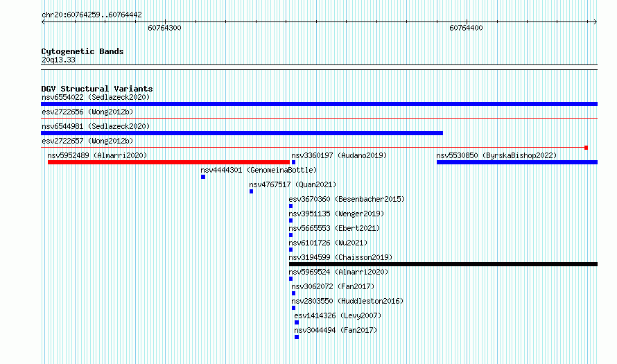Image resolution: width=617 pixels, height=364 pixels.
Task: Click the red end marker of esv2722657
Action: pyautogui.click(x=586, y=148)
